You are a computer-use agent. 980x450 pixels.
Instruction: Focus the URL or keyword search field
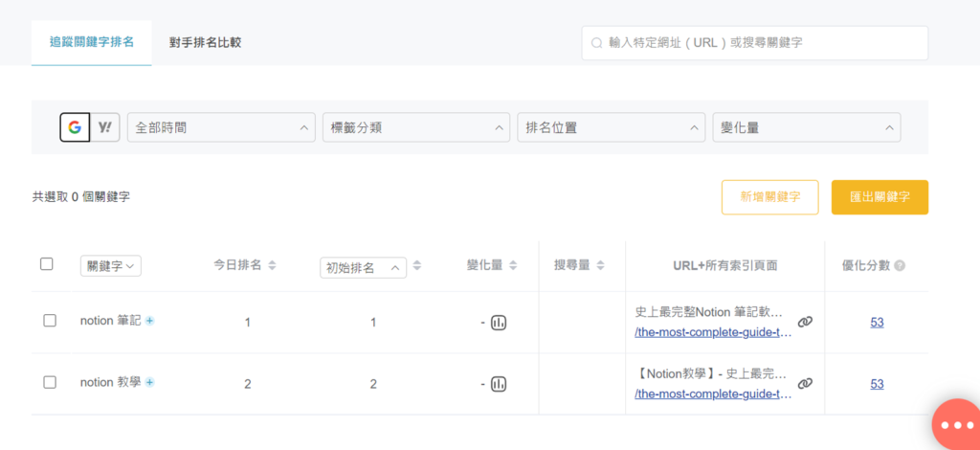(x=755, y=43)
